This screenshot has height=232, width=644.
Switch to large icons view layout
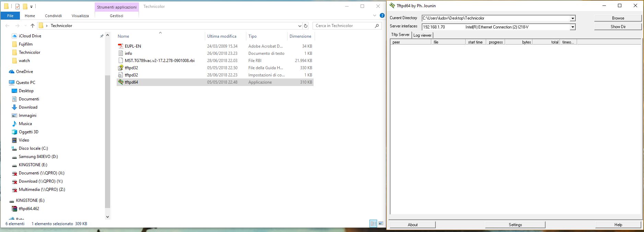coord(381,223)
